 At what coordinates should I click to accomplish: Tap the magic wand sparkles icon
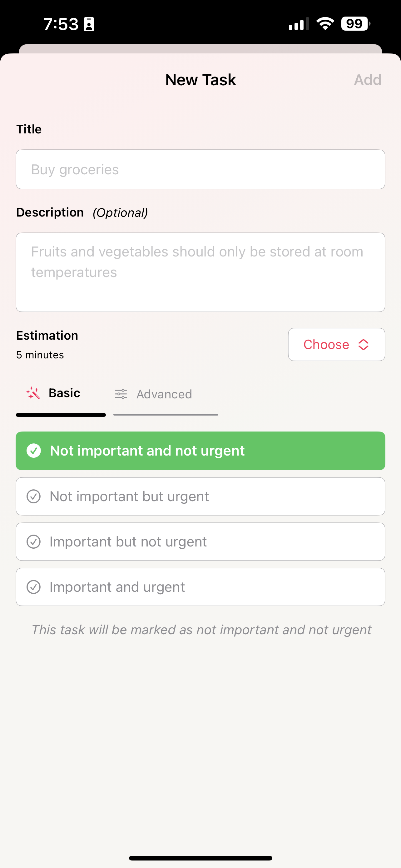point(33,393)
